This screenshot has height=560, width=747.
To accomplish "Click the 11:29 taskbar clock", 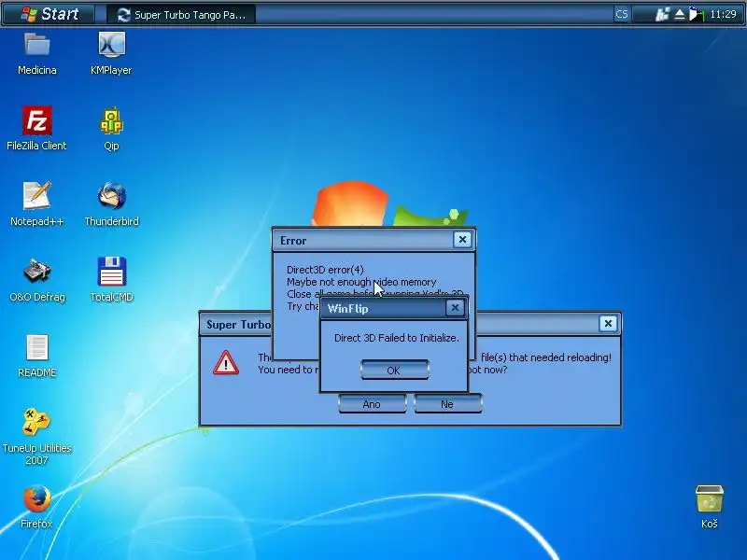I will pos(723,14).
